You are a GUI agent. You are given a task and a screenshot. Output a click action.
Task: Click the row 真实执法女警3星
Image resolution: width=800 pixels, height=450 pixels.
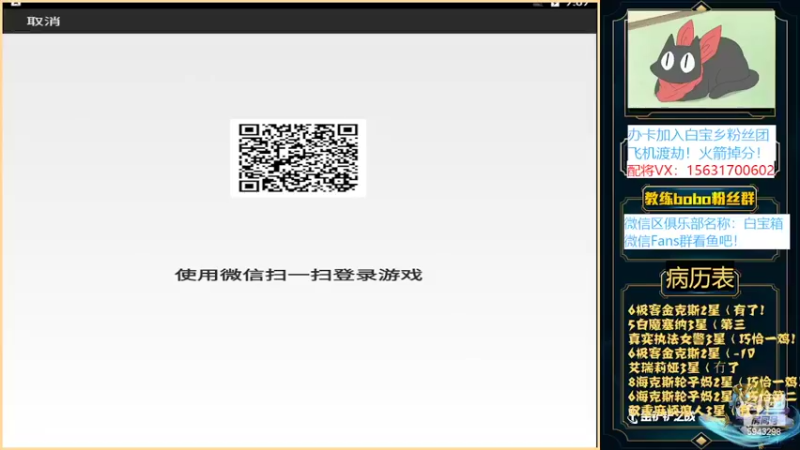pyautogui.click(x=712, y=339)
